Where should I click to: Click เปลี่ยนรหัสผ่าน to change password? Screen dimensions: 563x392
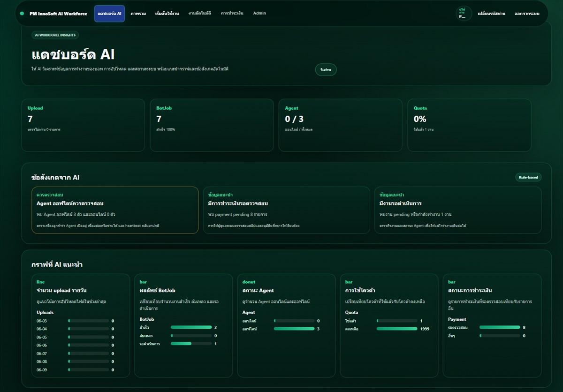click(491, 14)
